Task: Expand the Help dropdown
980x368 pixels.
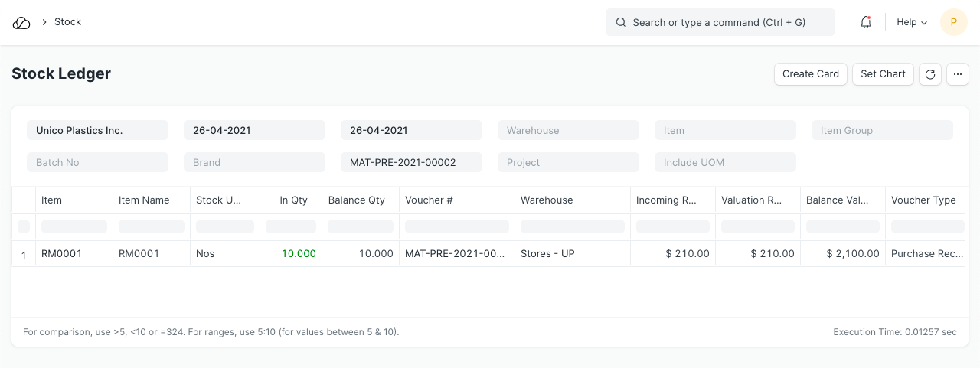Action: 912,23
